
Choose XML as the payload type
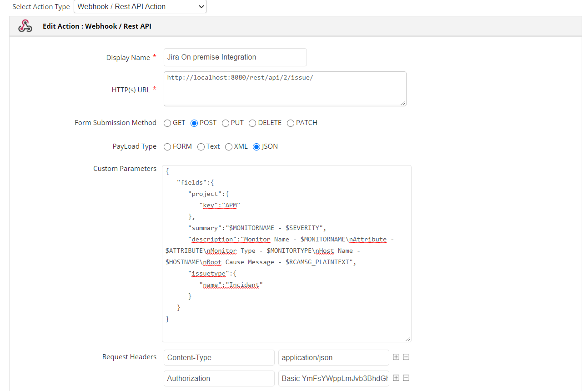[x=229, y=147]
